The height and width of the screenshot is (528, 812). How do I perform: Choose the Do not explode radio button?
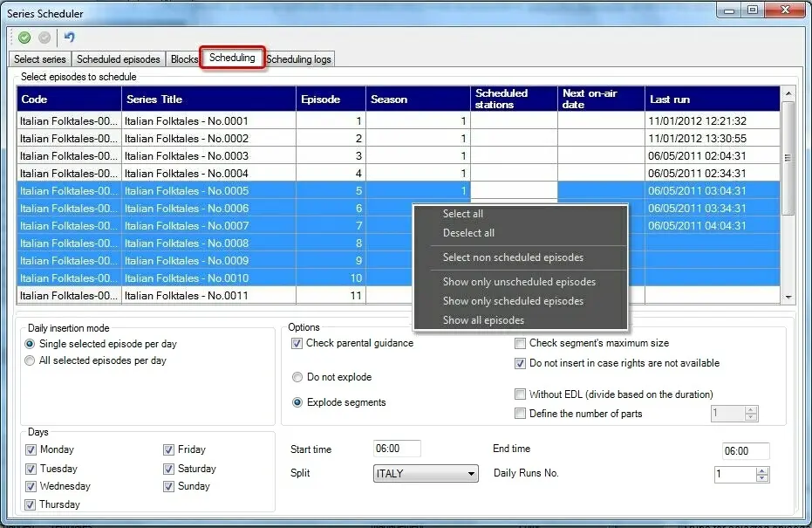(297, 377)
